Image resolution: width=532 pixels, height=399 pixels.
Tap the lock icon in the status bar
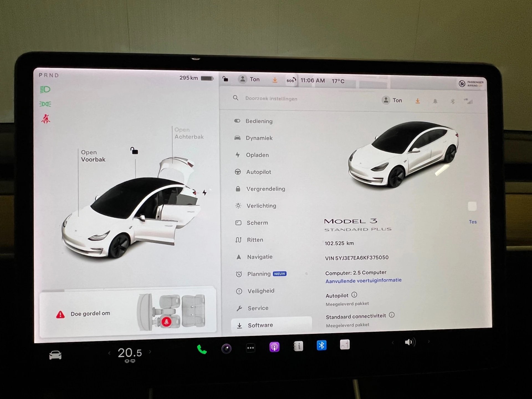[x=225, y=79]
